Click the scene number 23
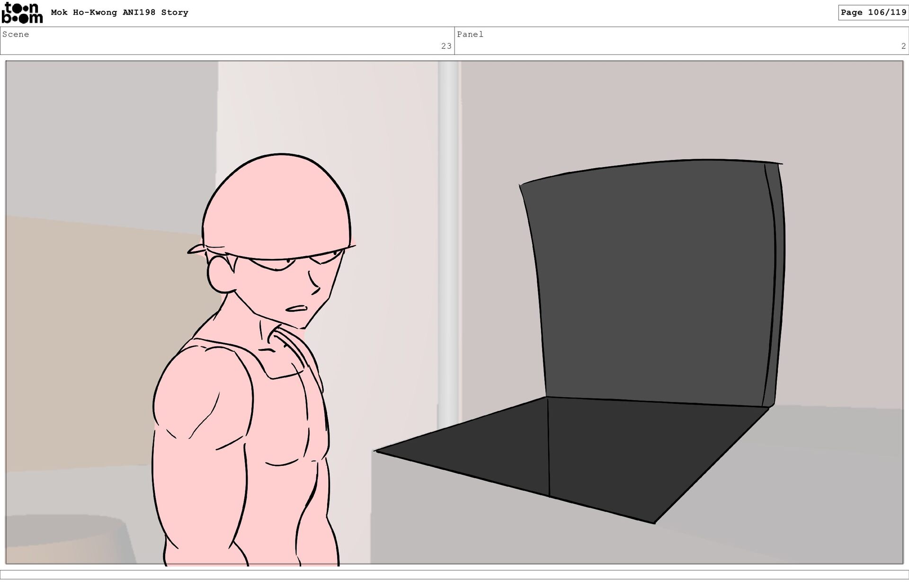This screenshot has width=909, height=588. tap(446, 46)
